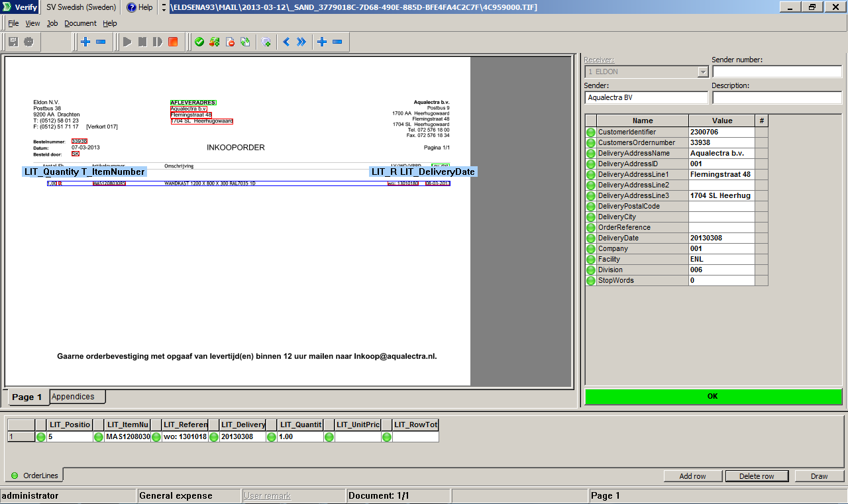Click the Sender number input field
The height and width of the screenshot is (504, 848).
(776, 72)
